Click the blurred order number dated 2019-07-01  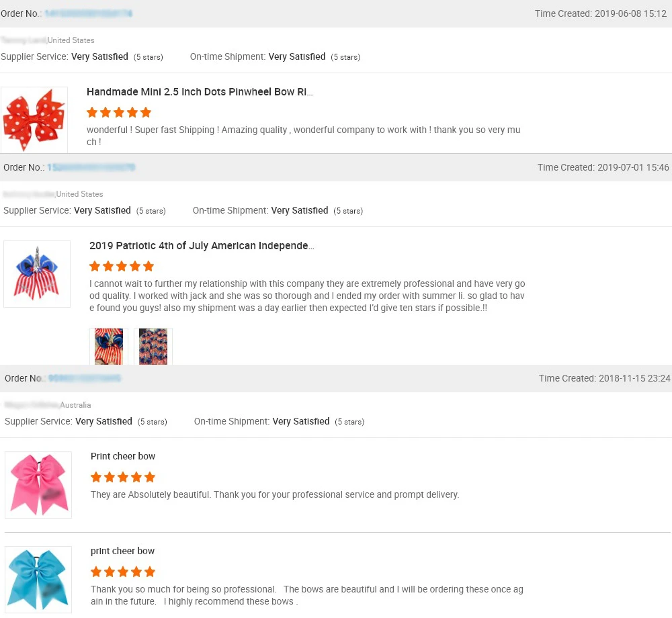pyautogui.click(x=91, y=167)
